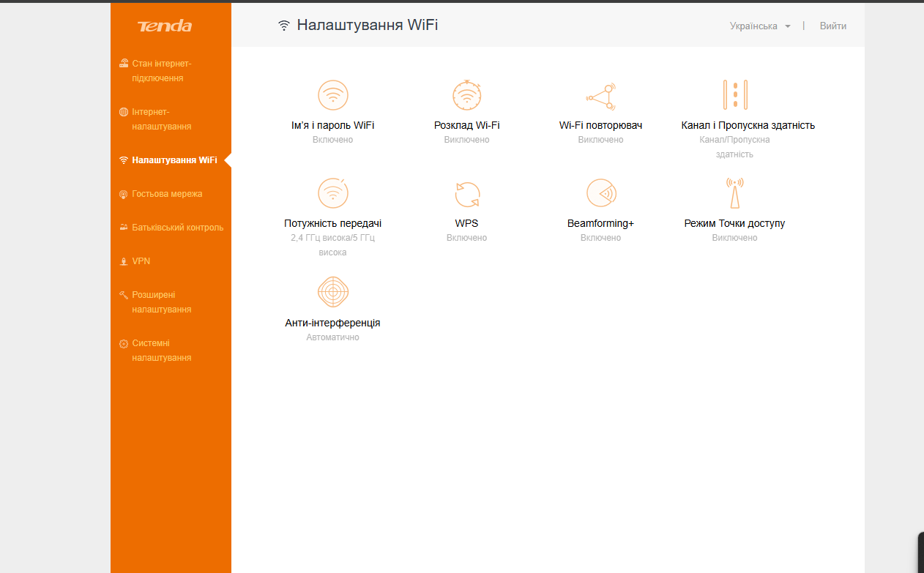This screenshot has width=924, height=573.
Task: Click the Анти-інтерференція label
Action: (x=333, y=323)
